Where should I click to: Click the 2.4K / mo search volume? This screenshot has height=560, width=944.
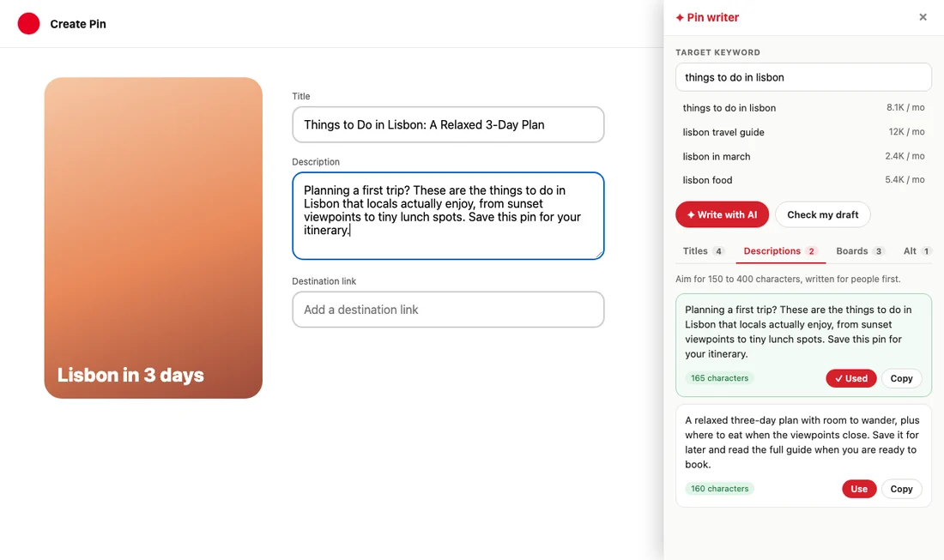pyautogui.click(x=905, y=156)
